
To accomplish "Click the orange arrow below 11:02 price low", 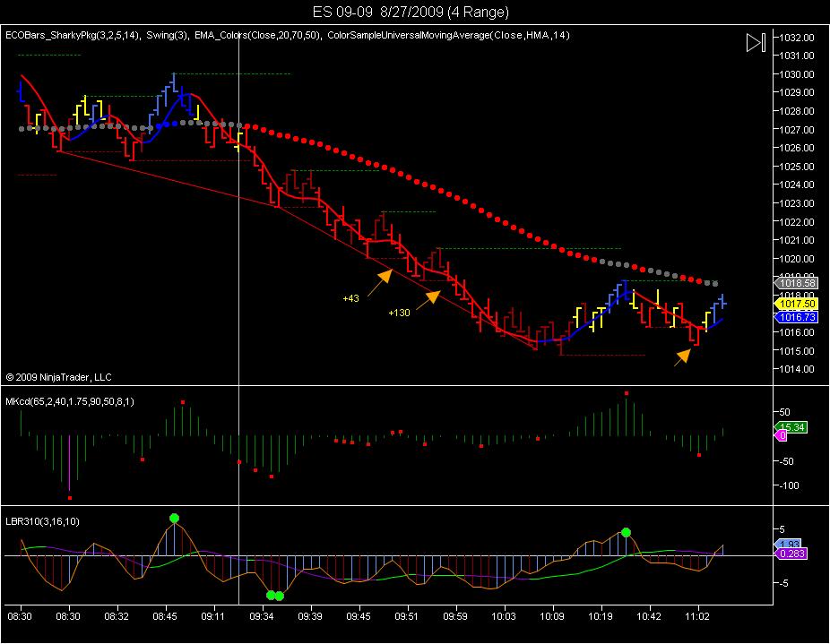I will click(682, 357).
